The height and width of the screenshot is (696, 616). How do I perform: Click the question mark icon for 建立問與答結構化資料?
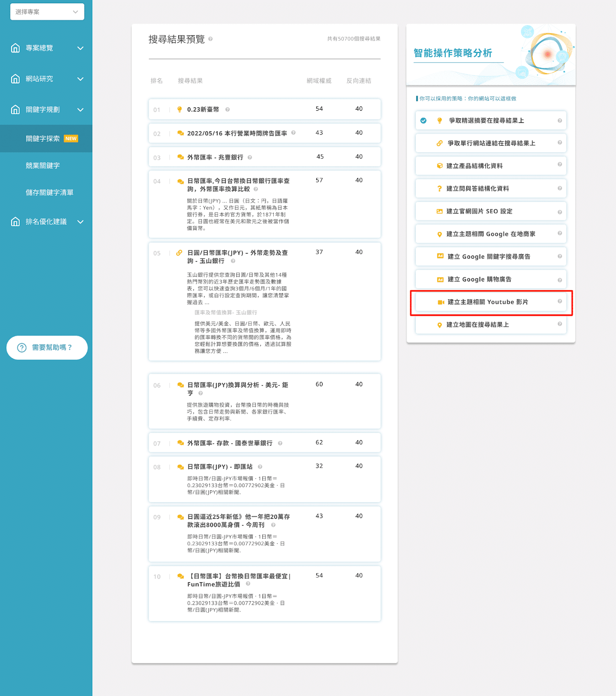(x=439, y=189)
